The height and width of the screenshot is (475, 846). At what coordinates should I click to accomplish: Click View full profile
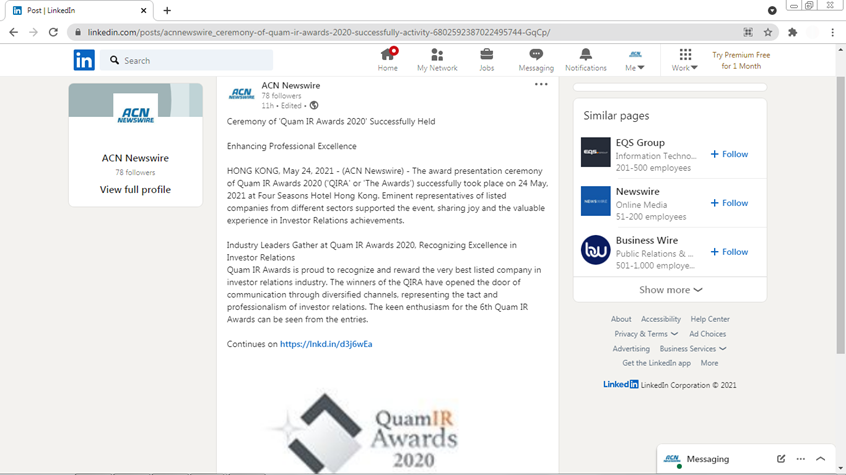[135, 189]
